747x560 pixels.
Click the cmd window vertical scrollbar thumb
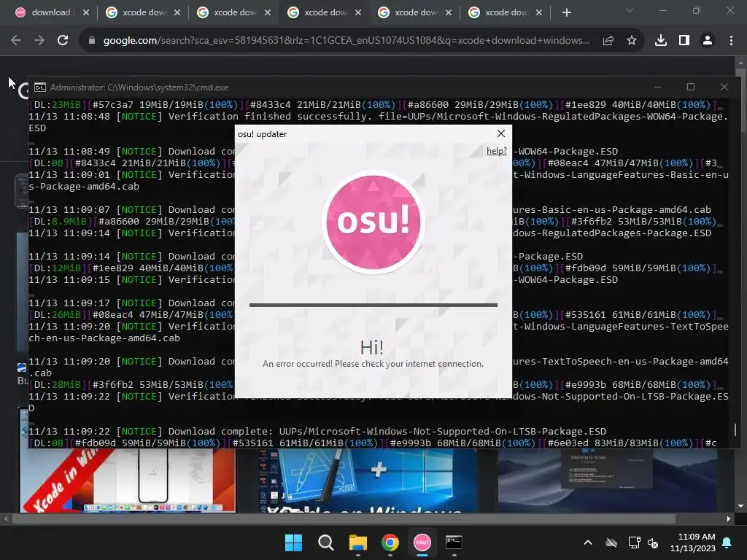coord(735,430)
